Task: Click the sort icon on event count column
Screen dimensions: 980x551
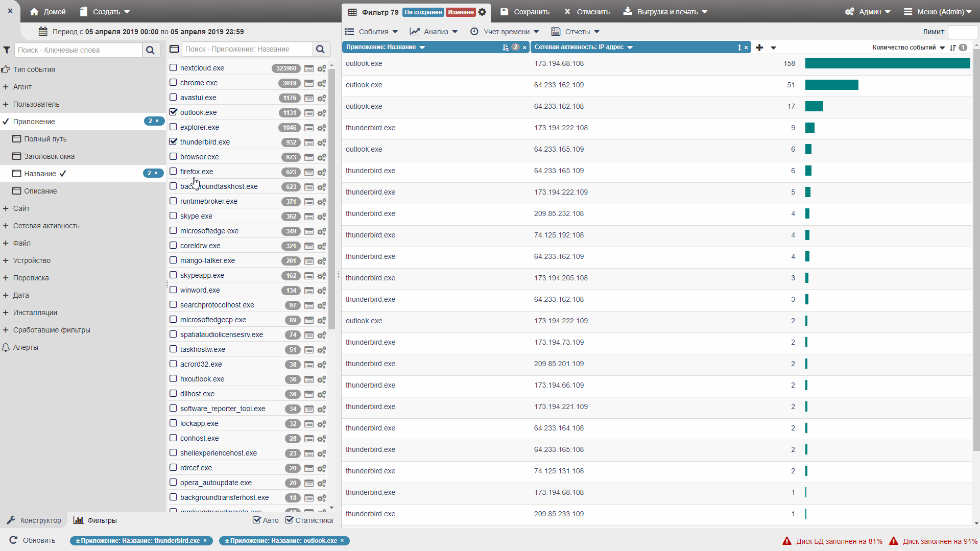Action: 953,47
